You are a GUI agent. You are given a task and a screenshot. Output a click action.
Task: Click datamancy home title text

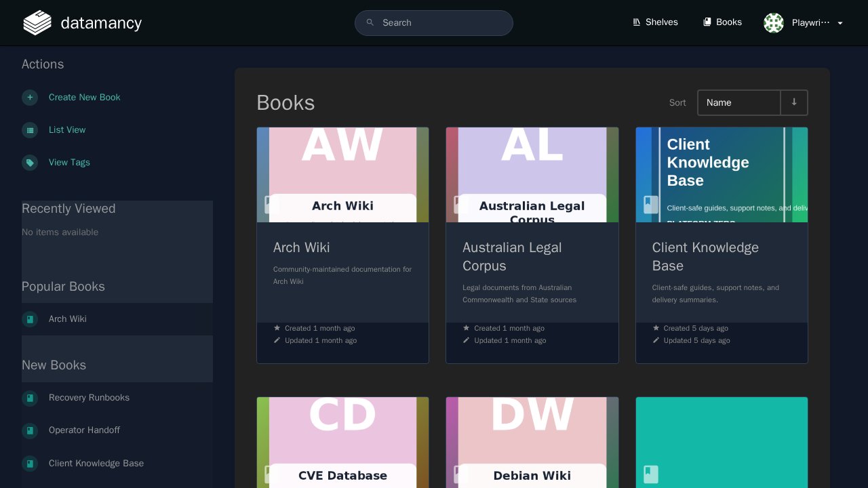pyautogui.click(x=101, y=23)
